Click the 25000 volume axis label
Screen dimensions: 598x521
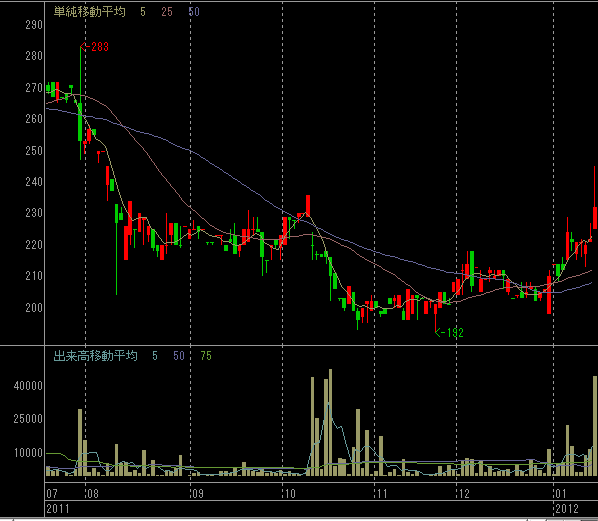[x=28, y=419]
